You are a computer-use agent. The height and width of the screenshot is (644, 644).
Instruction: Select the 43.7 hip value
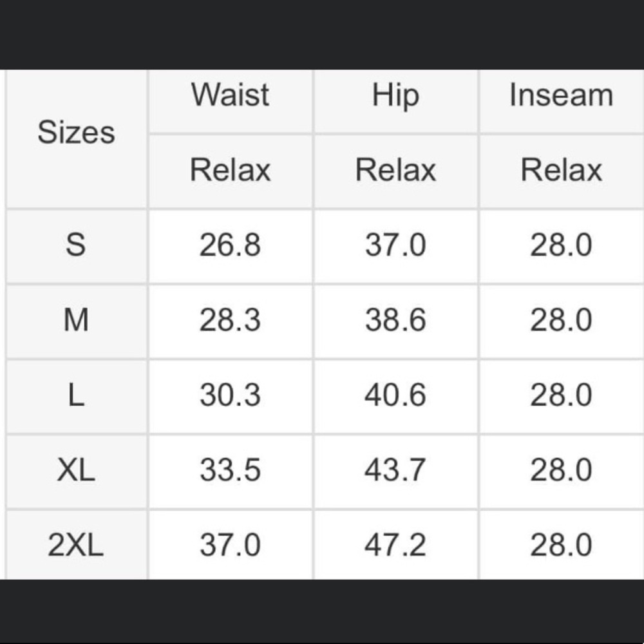(x=395, y=470)
